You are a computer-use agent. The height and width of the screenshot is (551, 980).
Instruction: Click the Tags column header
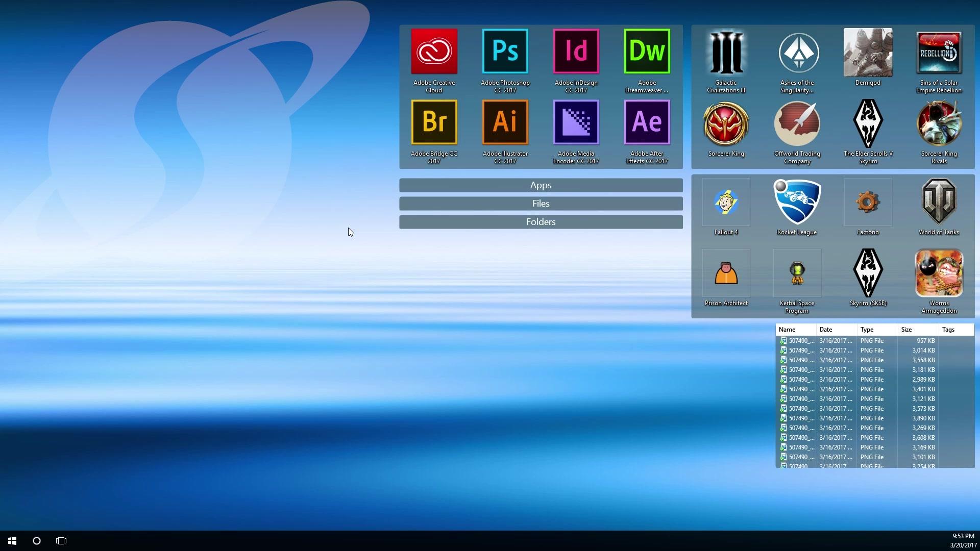coord(957,330)
